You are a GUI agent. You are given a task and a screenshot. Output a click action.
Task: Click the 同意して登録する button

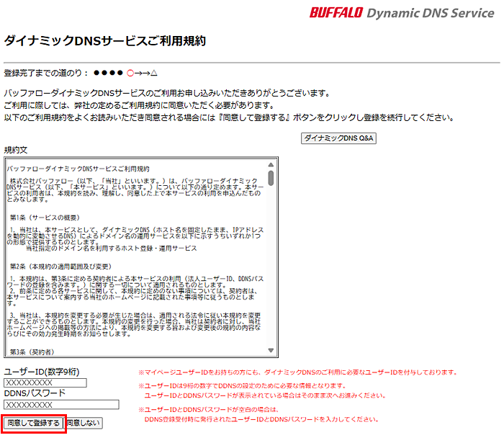pyautogui.click(x=33, y=423)
